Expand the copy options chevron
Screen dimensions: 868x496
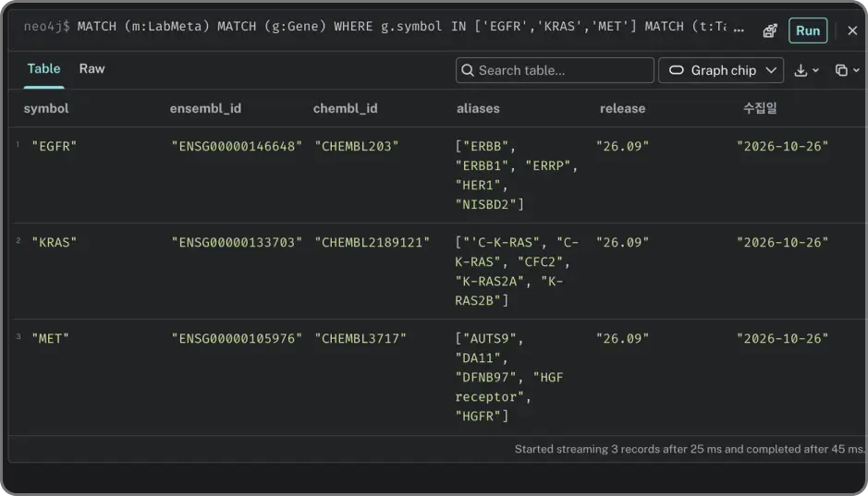click(x=856, y=70)
